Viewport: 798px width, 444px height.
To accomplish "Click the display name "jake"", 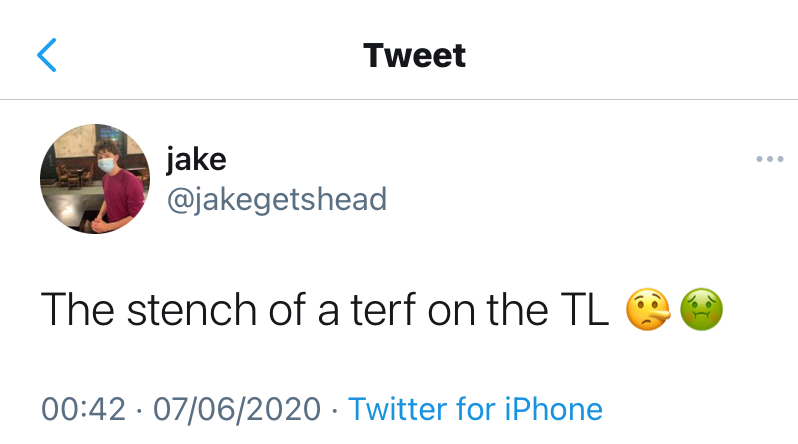I will (196, 159).
